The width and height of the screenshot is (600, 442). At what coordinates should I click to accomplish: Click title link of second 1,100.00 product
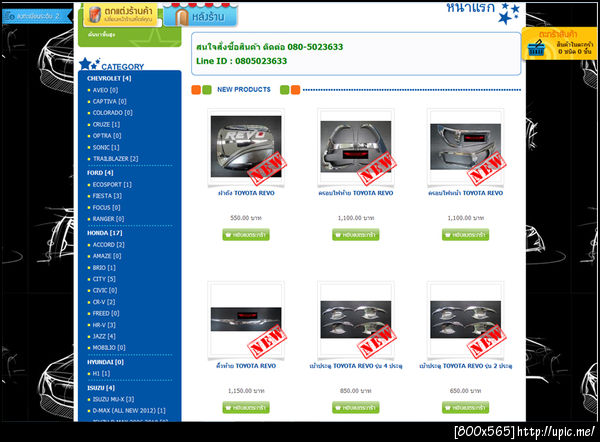coord(356,193)
